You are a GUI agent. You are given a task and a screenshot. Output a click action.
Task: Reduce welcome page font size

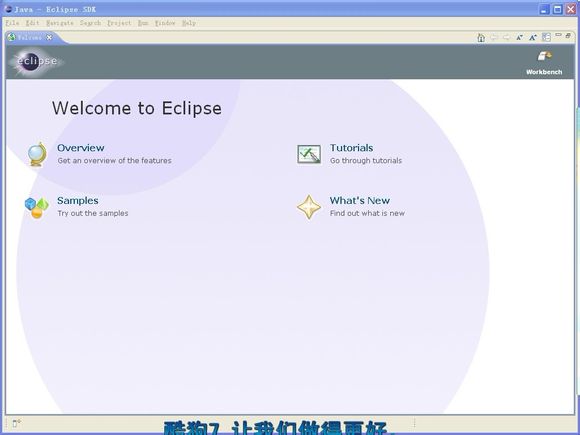(x=519, y=37)
